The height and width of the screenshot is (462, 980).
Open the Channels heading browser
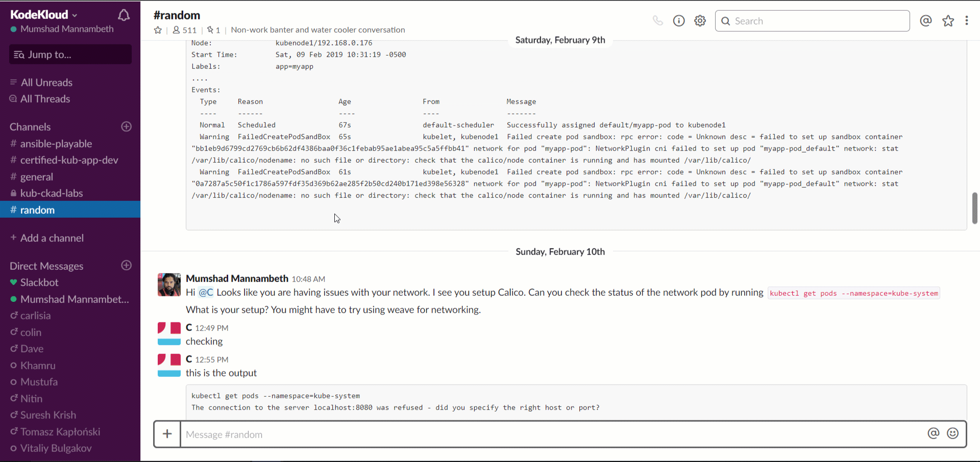pyautogui.click(x=30, y=127)
